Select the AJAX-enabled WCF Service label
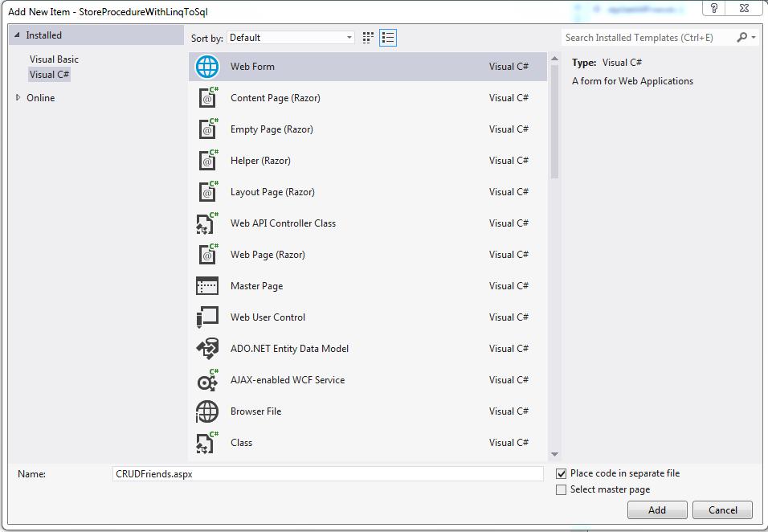The width and height of the screenshot is (768, 532). [x=288, y=380]
